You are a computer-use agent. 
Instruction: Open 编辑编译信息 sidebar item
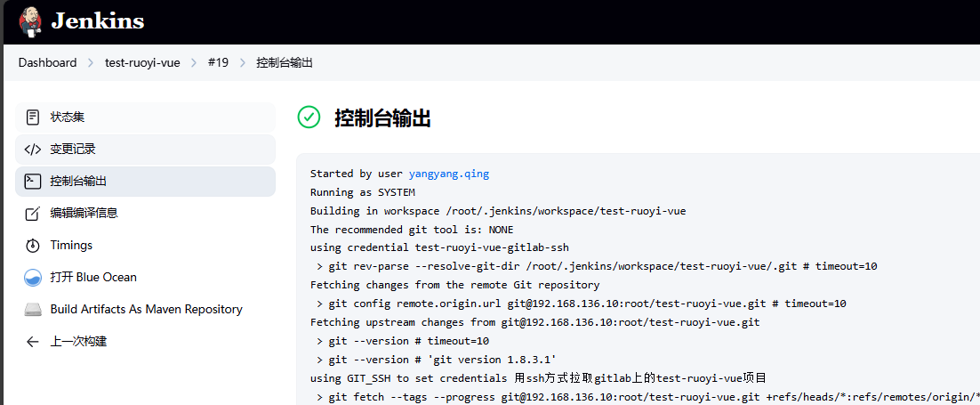point(145,214)
